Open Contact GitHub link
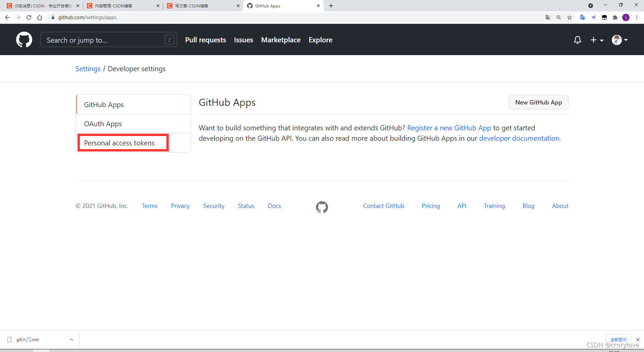Viewport: 644px width, 352px height. point(383,206)
